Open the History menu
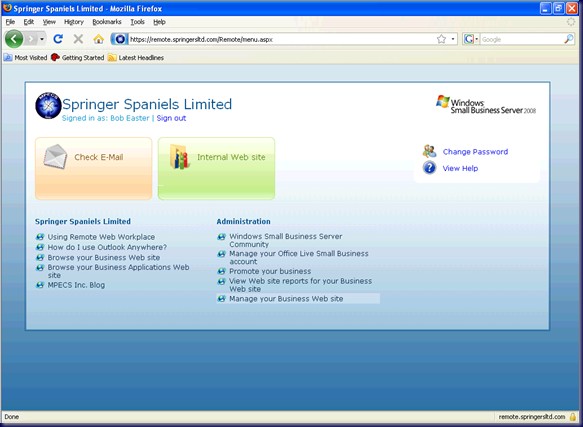 click(74, 22)
